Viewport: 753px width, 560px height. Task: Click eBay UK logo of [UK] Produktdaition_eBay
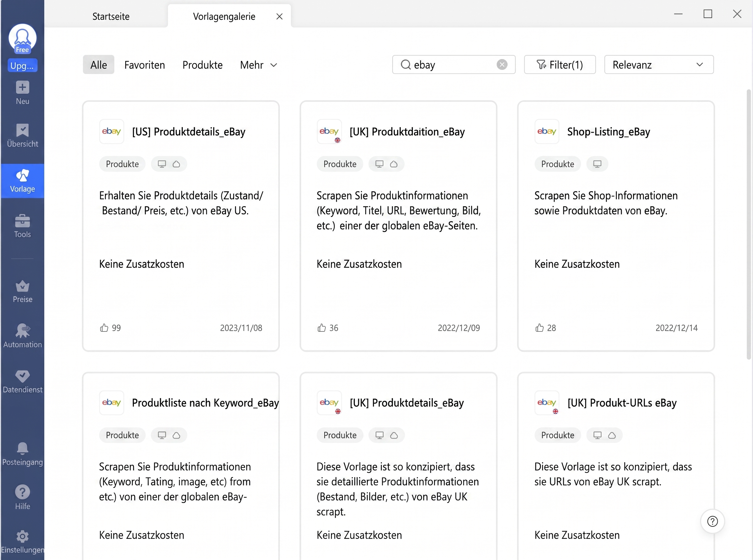[x=329, y=131]
